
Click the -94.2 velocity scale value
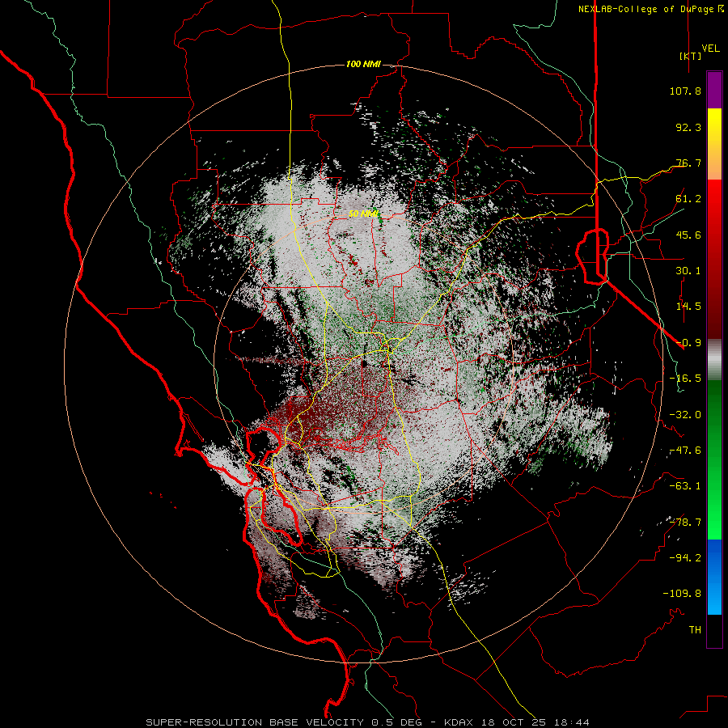coord(685,558)
